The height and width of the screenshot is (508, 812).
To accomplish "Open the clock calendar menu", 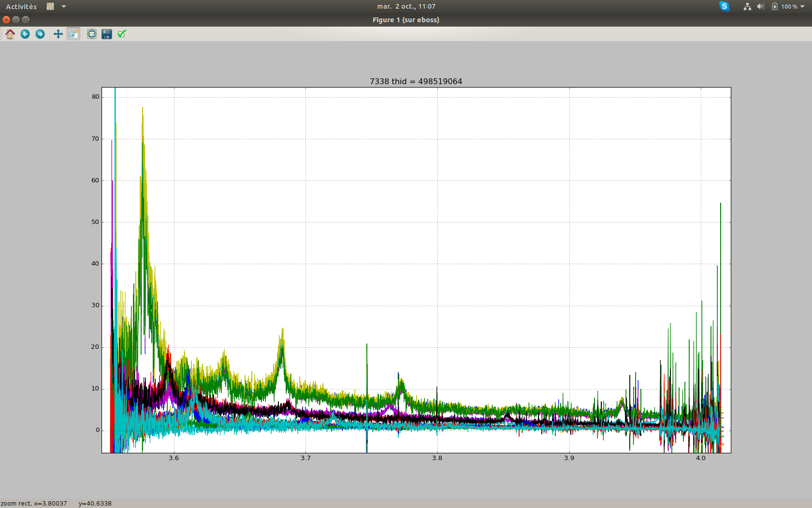I will click(x=406, y=6).
